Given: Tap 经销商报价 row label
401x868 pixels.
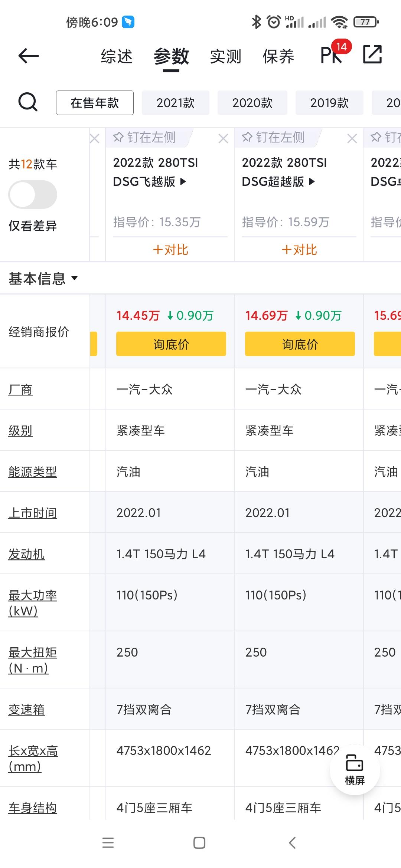Looking at the screenshot, I should tap(39, 332).
